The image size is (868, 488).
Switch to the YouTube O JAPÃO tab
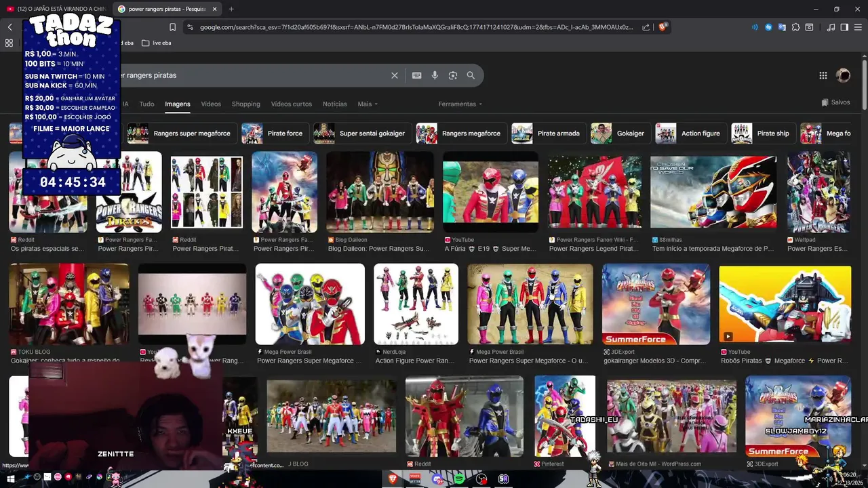(57, 9)
